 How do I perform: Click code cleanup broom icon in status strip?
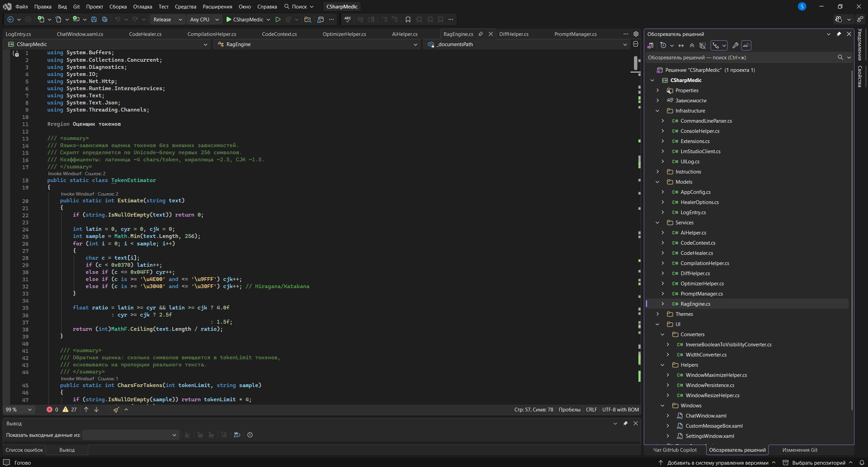click(x=116, y=410)
